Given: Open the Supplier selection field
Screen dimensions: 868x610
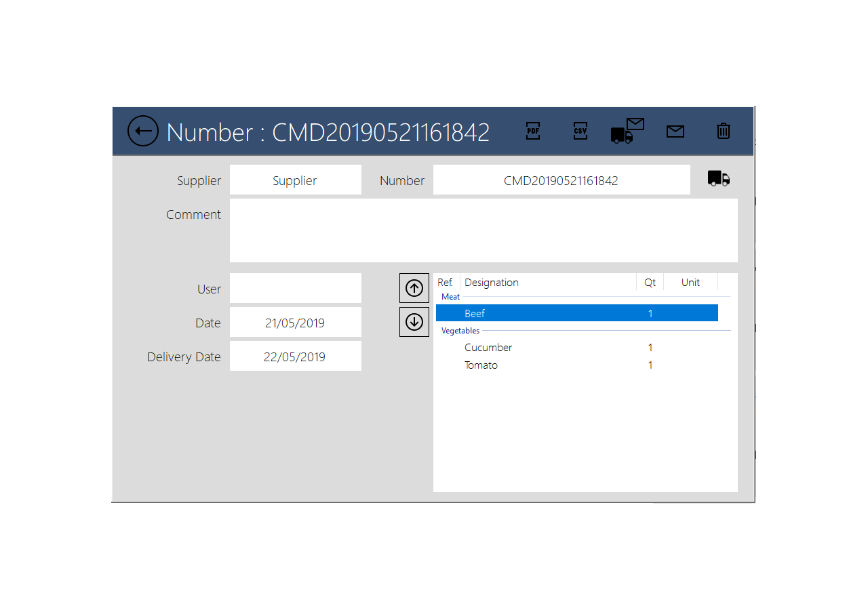Looking at the screenshot, I should coord(295,180).
